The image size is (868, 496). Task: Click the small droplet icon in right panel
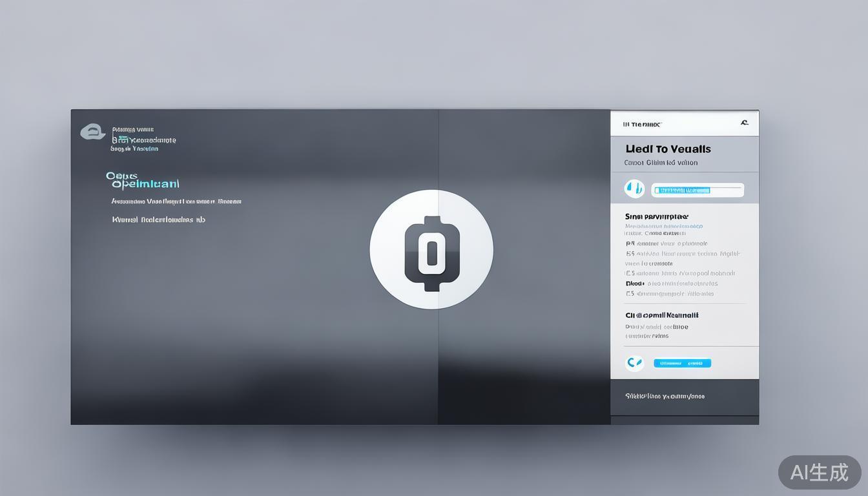click(x=634, y=188)
